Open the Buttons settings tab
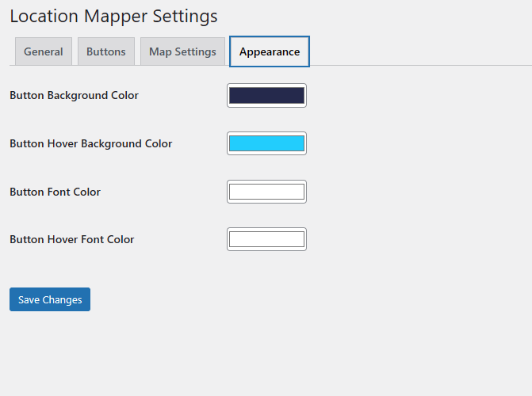This screenshot has width=532, height=396. (105, 51)
